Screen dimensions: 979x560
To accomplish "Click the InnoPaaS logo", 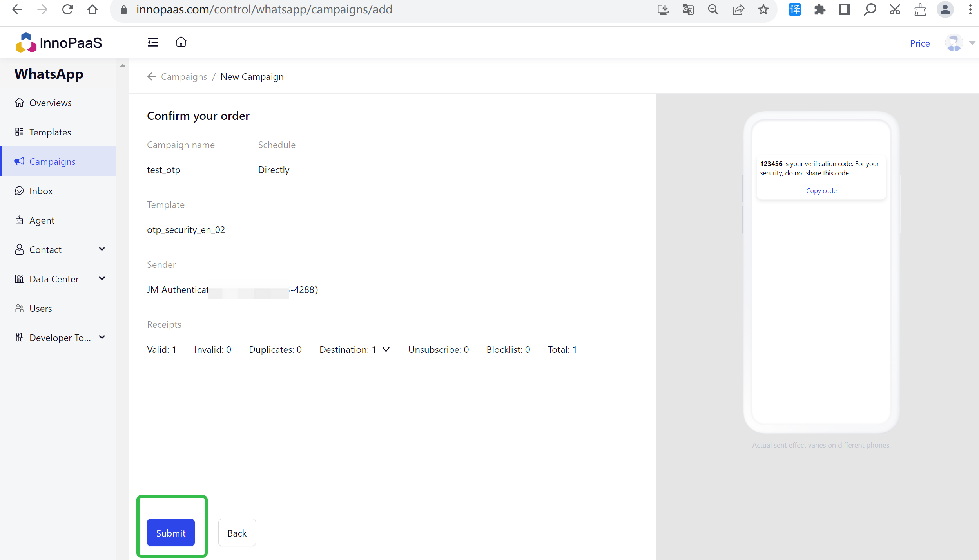I will click(59, 43).
